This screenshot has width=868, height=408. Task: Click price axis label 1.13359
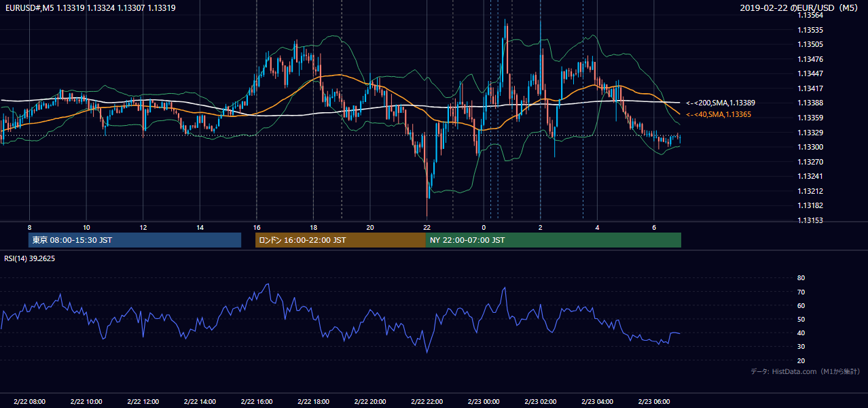pos(811,118)
